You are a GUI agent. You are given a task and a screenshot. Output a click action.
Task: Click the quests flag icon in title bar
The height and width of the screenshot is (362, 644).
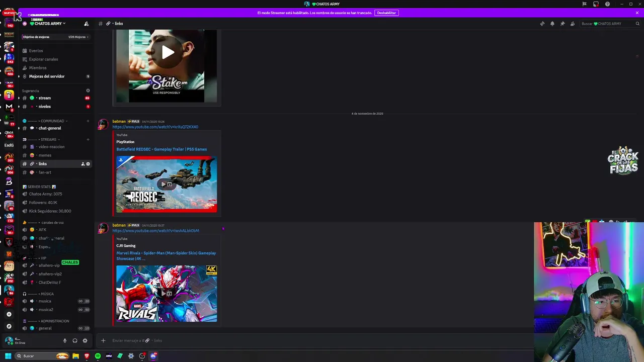(x=584, y=4)
